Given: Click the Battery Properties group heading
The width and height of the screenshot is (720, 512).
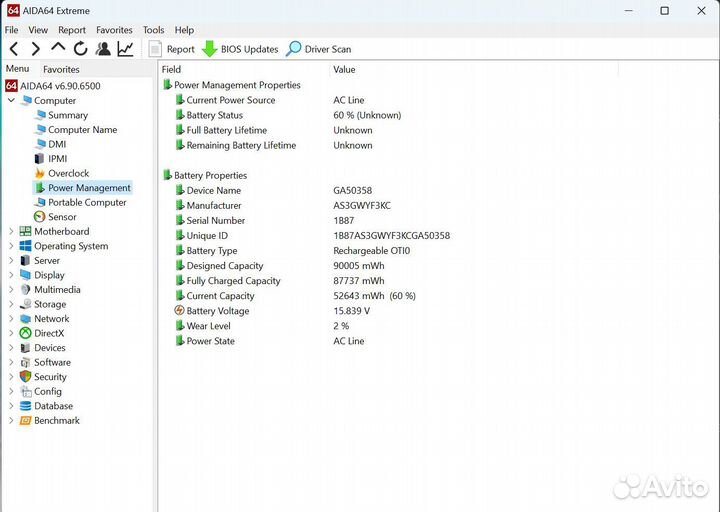Looking at the screenshot, I should click(205, 175).
